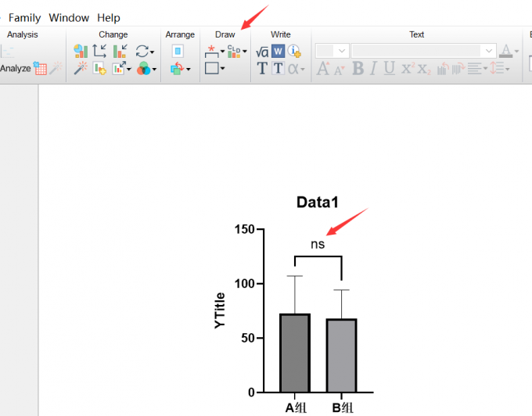Viewport: 532px width, 416px height.
Task: Toggle Underline formatting
Action: pos(390,68)
